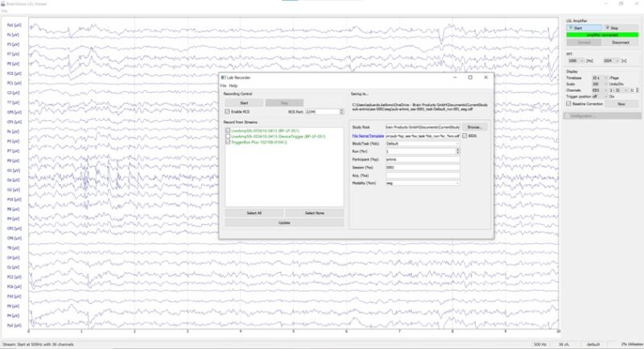This screenshot has width=644, height=349.
Task: Maximize the Lab Recorder window
Action: tap(470, 77)
